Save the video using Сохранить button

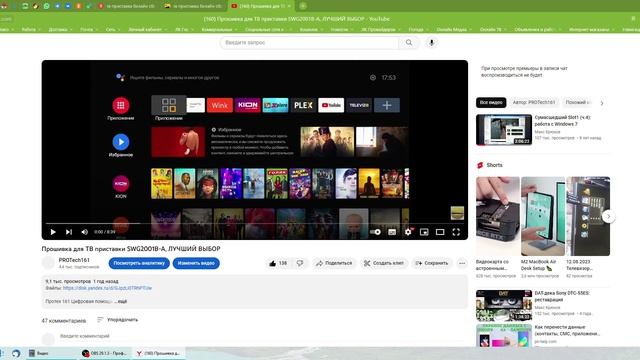point(431,263)
